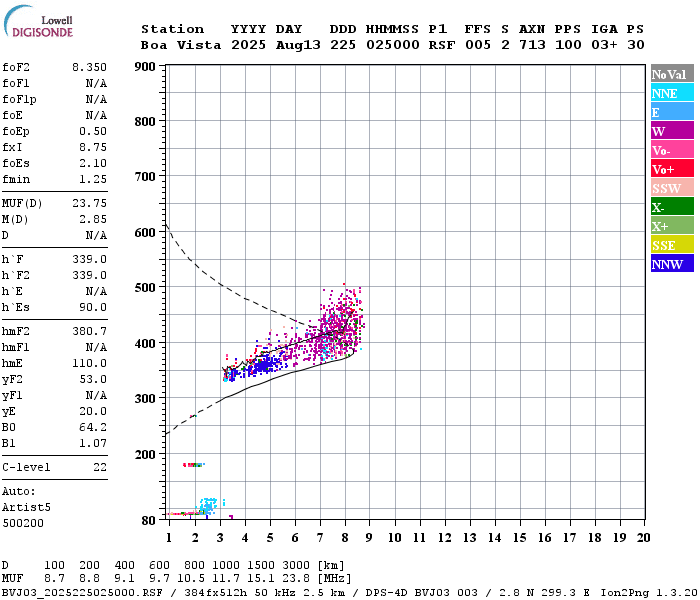700x600 pixels.
Task: Click the C-level value 22
Action: coord(99,467)
